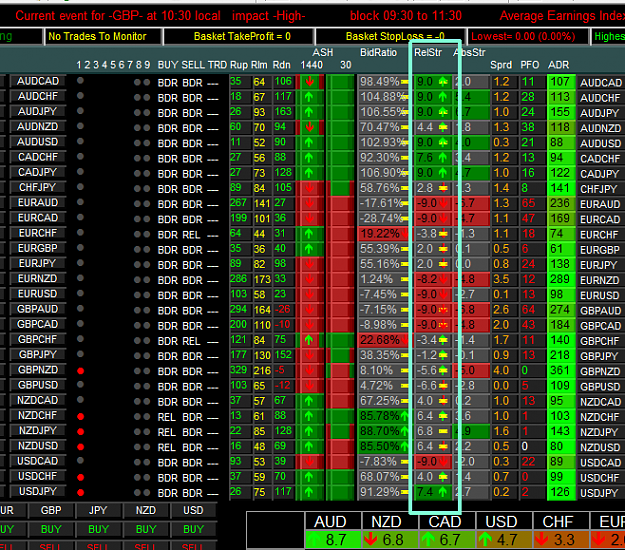Click the BUY button under NZD
The image size is (625, 550).
[145, 529]
